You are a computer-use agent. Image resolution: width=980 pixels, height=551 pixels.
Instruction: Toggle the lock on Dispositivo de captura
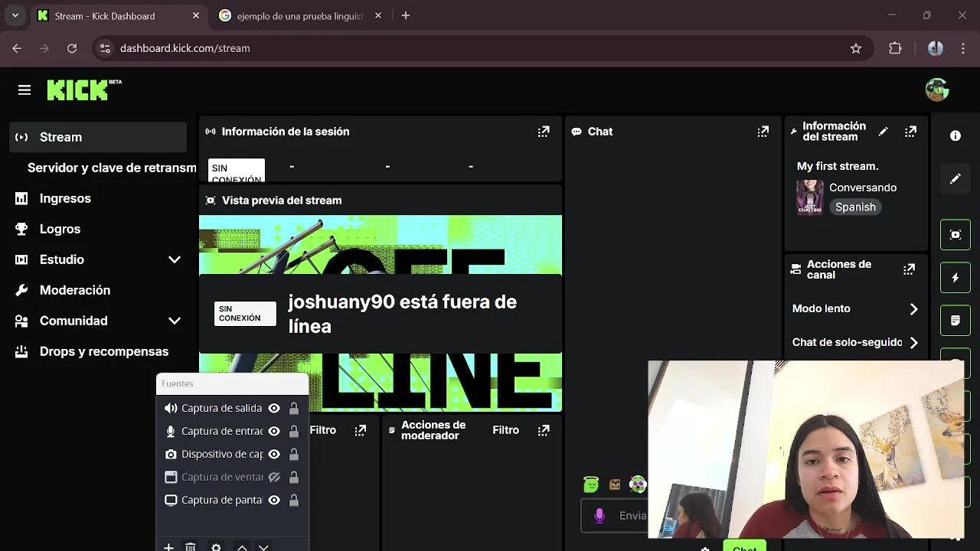click(x=294, y=454)
